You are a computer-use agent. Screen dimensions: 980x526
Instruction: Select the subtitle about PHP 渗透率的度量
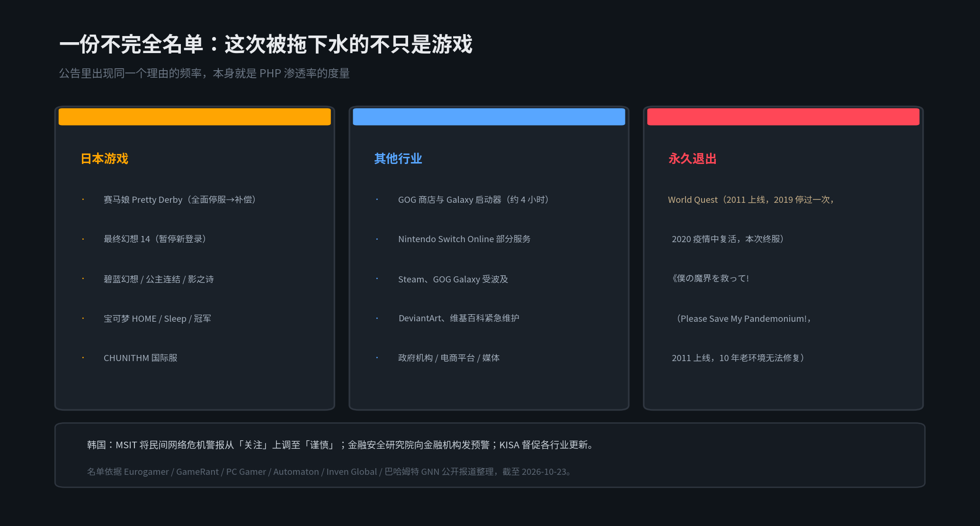(x=204, y=73)
